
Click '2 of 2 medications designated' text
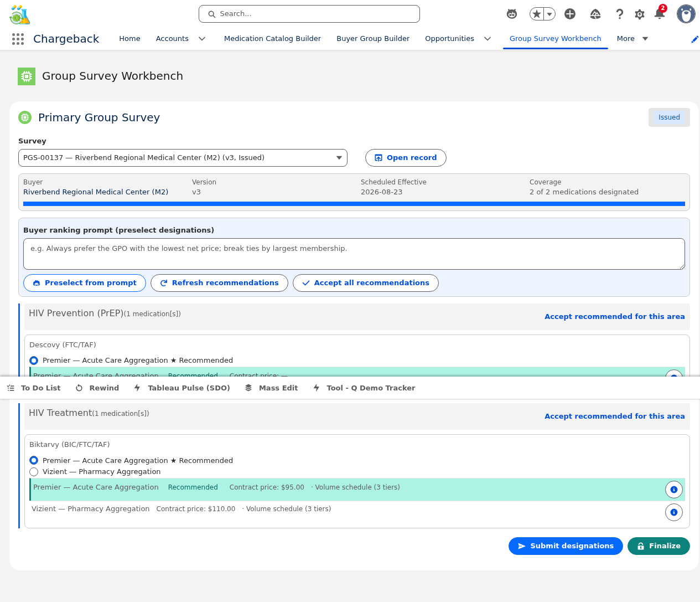click(584, 192)
